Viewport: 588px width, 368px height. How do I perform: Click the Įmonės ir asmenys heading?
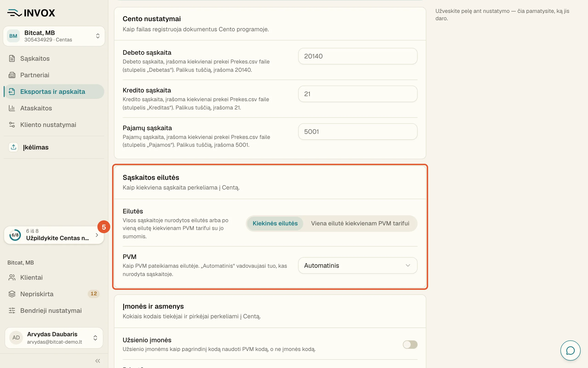[x=153, y=306]
